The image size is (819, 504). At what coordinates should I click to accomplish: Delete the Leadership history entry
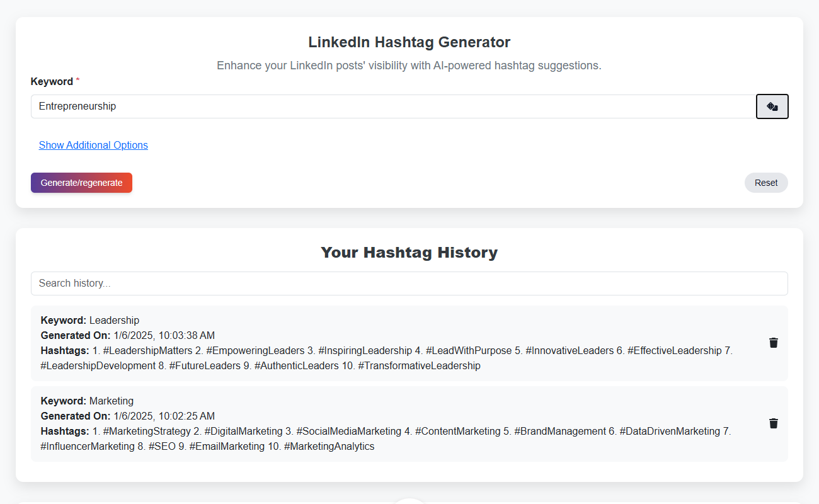click(x=774, y=343)
